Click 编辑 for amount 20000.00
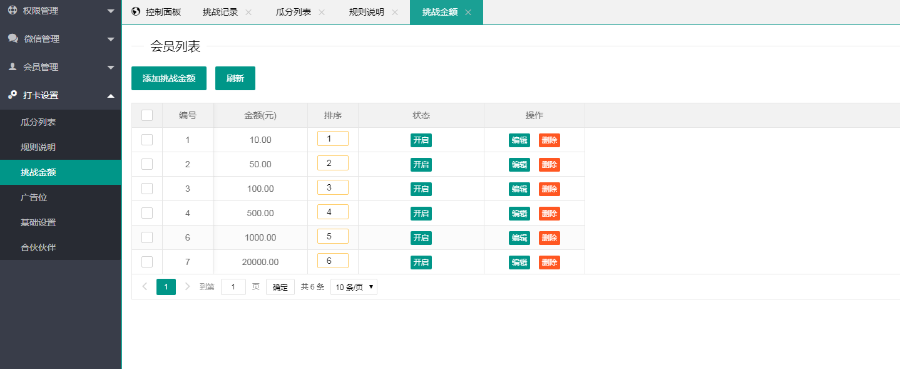 click(519, 262)
